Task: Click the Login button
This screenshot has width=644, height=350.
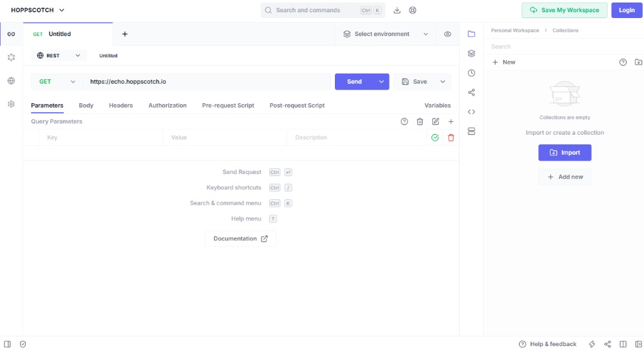Action: [x=627, y=10]
